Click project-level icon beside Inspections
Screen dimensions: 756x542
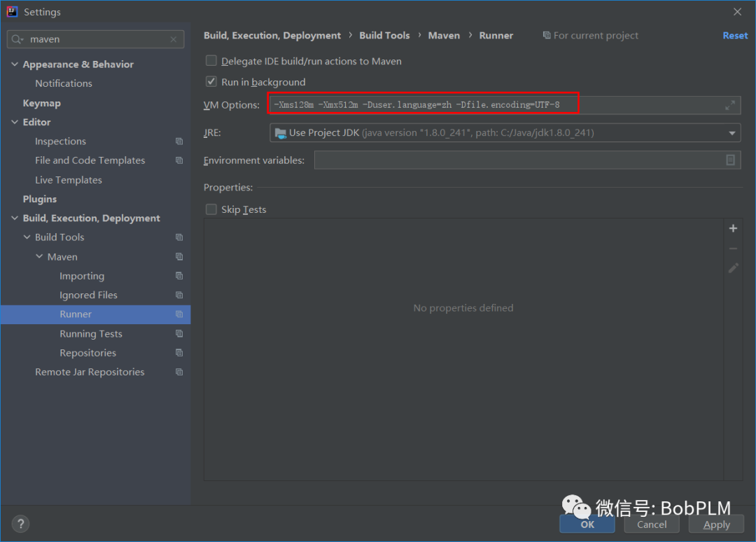pyautogui.click(x=179, y=141)
